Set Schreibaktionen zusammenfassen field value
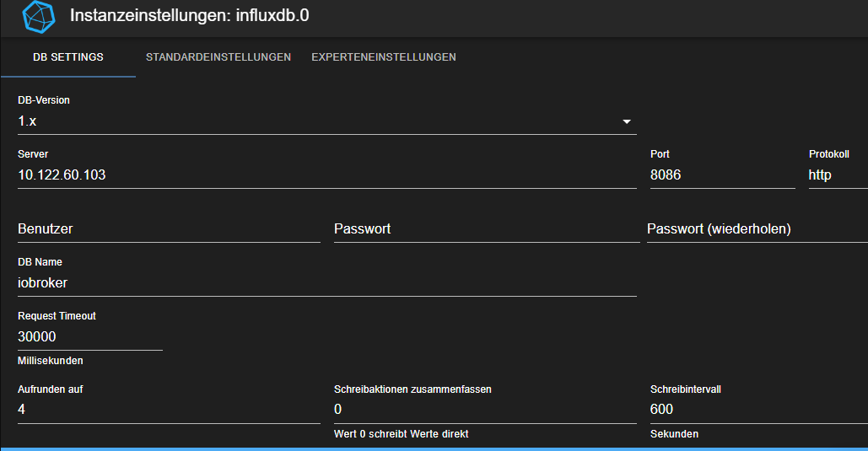The image size is (868, 451). click(485, 410)
